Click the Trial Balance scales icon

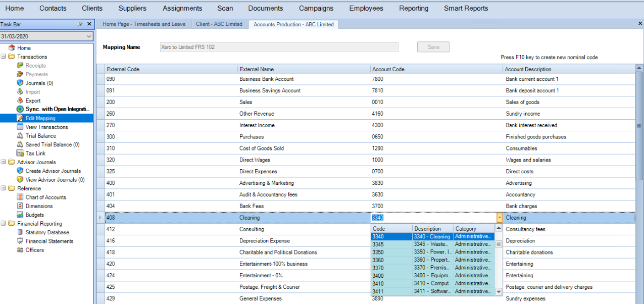20,136
